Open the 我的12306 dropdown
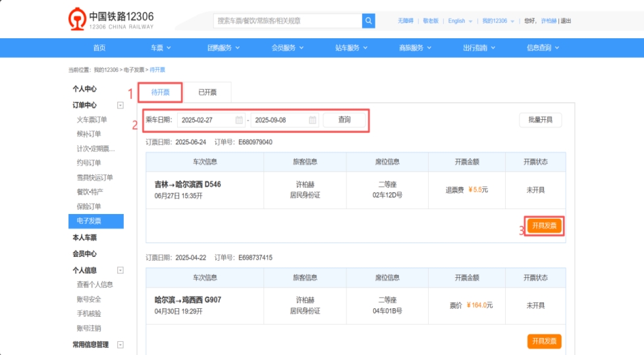The image size is (644, 355). [x=498, y=21]
